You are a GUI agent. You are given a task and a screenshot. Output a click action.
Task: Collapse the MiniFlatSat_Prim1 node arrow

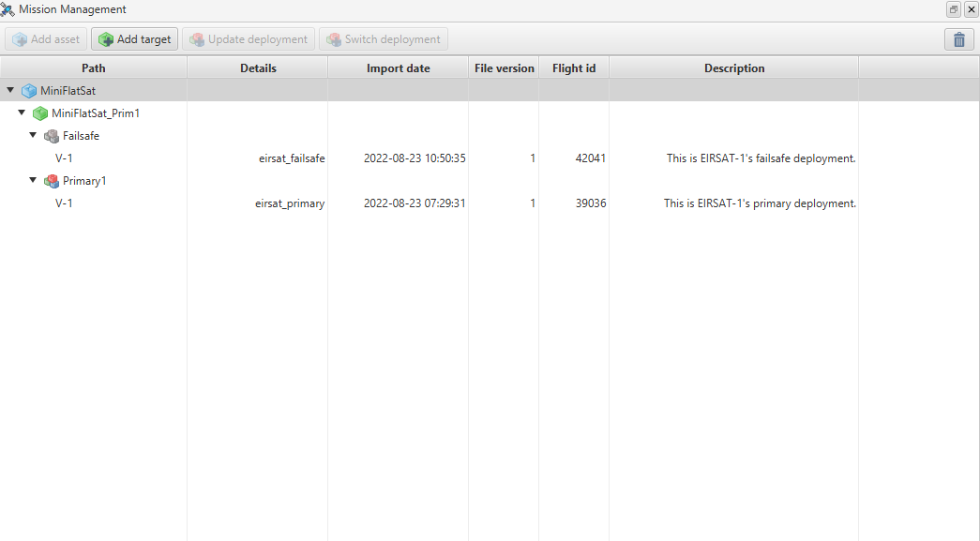22,113
